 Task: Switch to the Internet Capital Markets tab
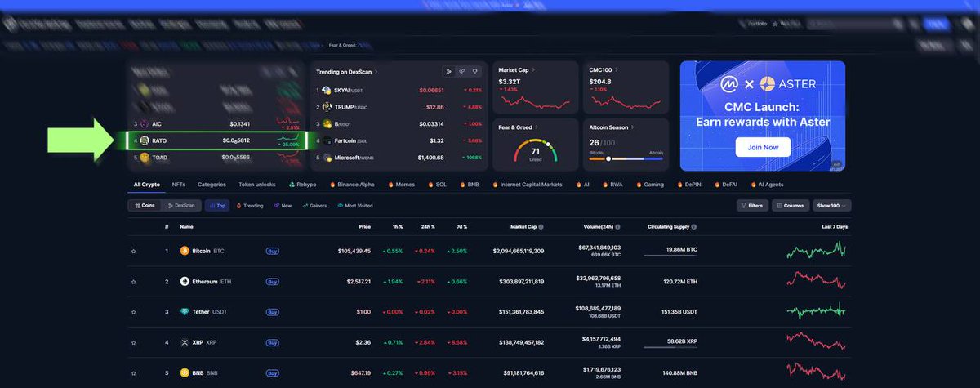coord(526,185)
